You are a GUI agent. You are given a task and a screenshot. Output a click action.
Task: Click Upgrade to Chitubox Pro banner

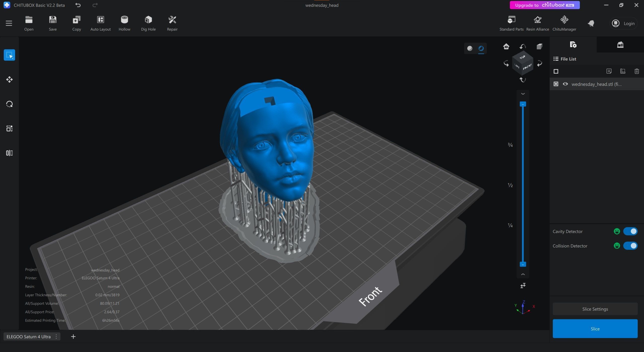[x=545, y=5]
